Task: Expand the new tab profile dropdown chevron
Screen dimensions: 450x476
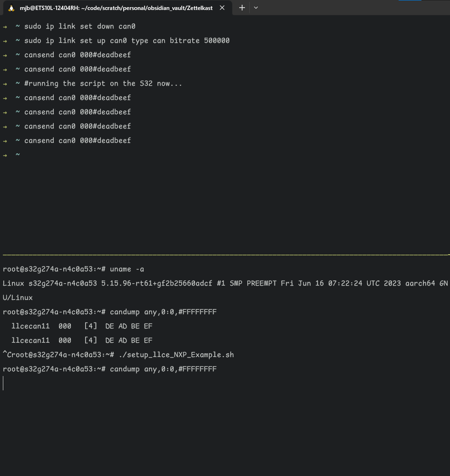Action: click(x=255, y=8)
